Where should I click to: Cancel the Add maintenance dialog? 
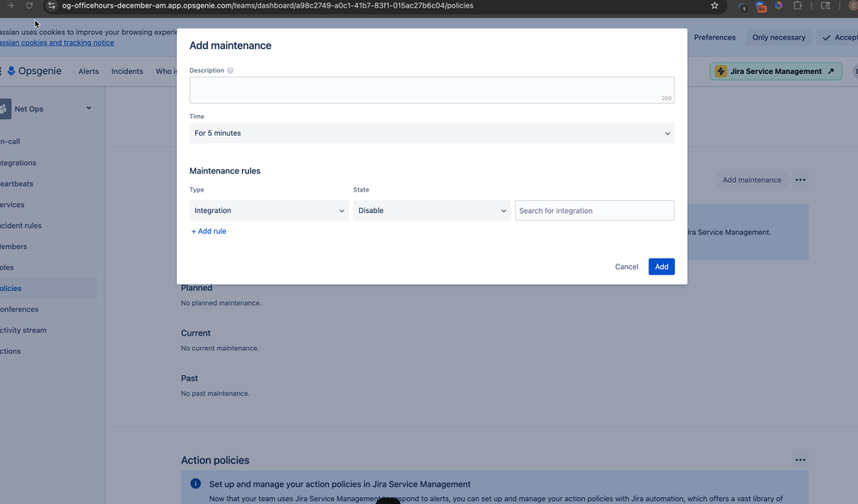pos(626,266)
